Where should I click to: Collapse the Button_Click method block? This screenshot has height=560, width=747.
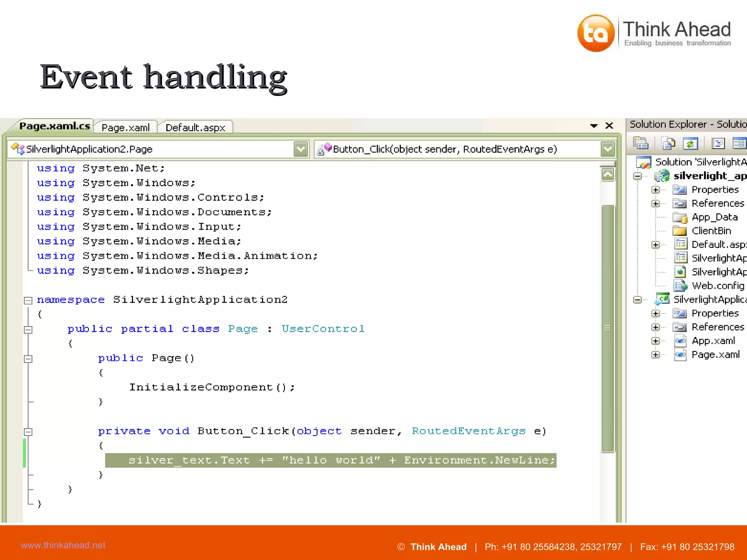(28, 432)
